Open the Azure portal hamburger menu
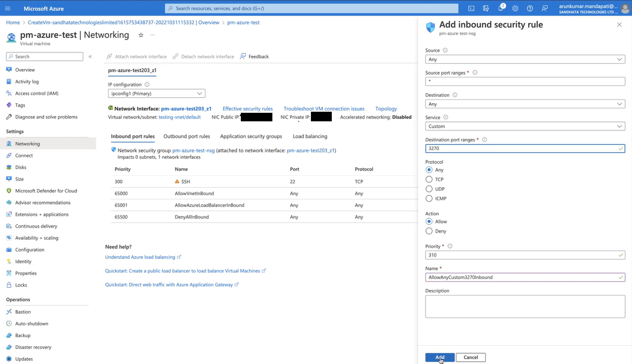632x364 pixels. [7, 9]
